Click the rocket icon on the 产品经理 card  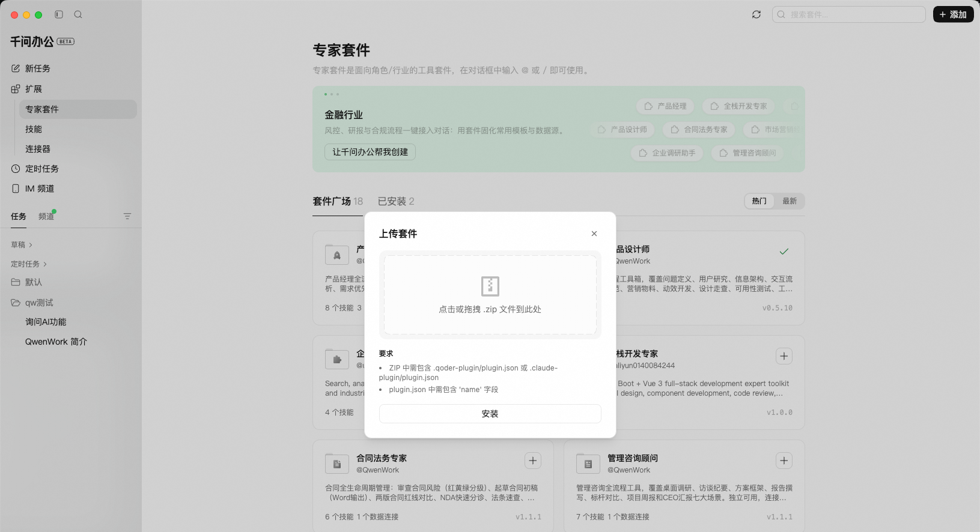point(337,255)
